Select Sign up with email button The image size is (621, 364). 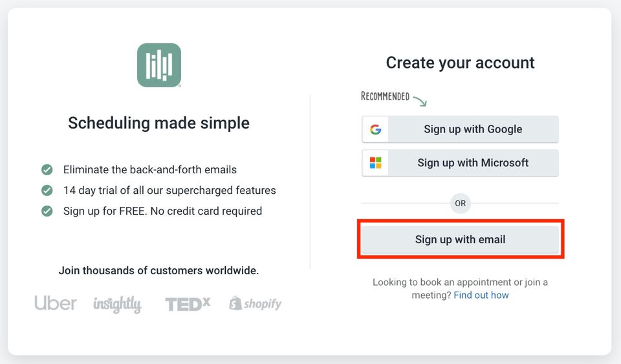(x=460, y=239)
